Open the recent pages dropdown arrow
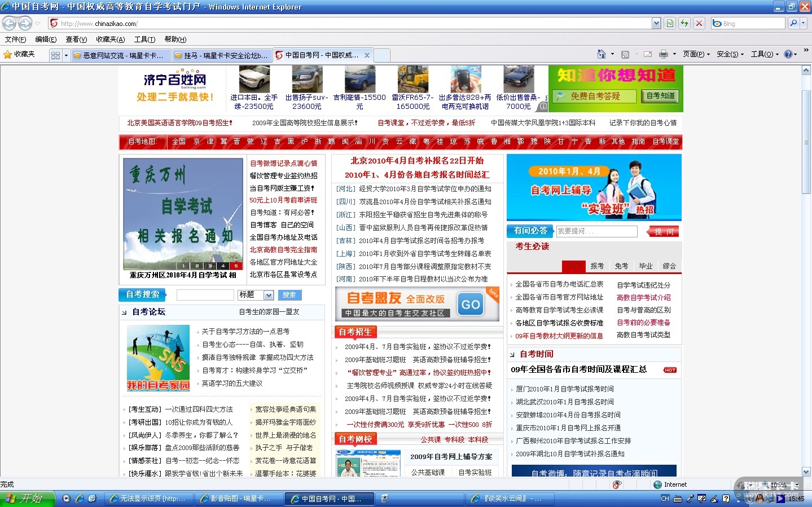The height and width of the screenshot is (507, 812). click(x=38, y=24)
